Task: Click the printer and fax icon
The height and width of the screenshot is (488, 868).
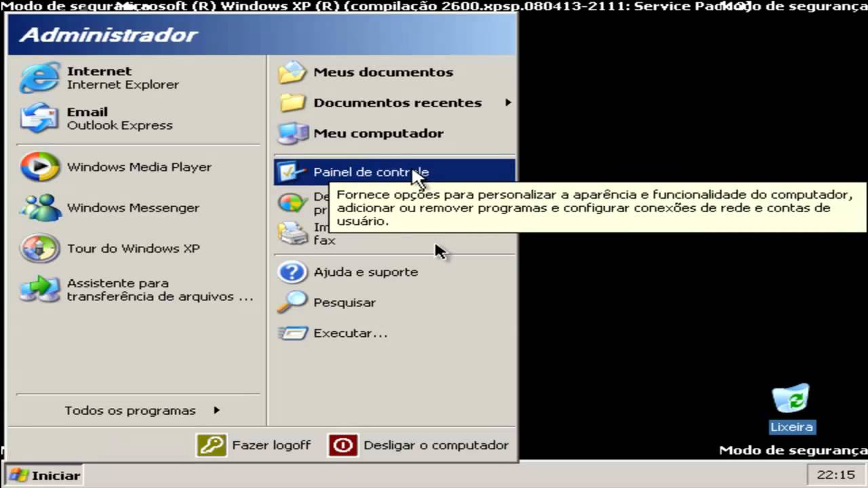Action: tap(293, 234)
